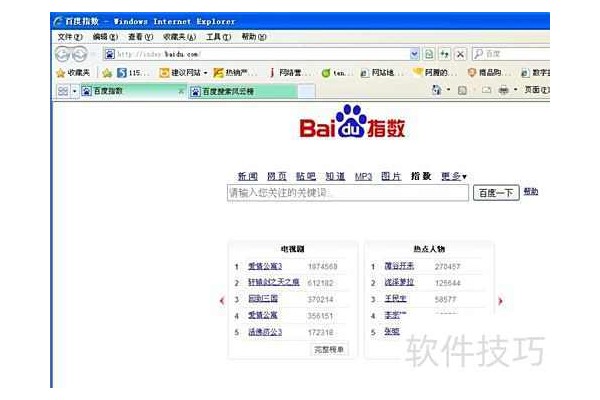Click inside the keyword search input field
Image resolution: width=600 pixels, height=400 pixels.
click(x=348, y=193)
